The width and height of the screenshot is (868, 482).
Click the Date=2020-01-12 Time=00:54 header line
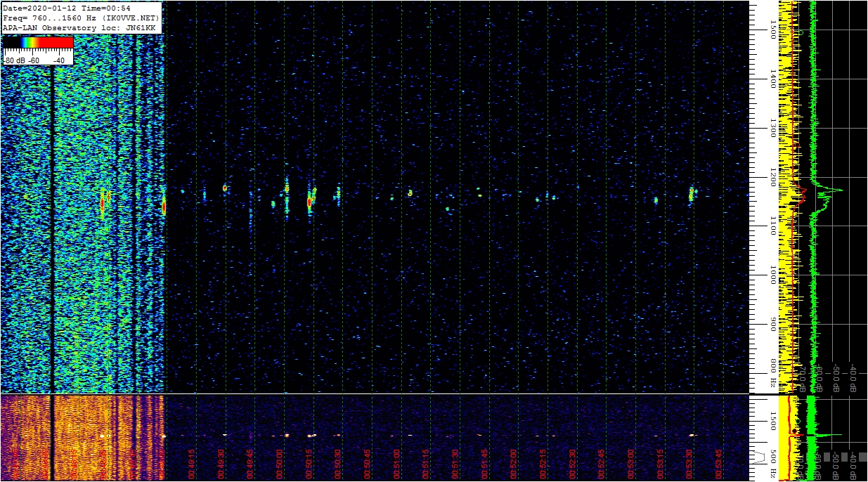67,8
